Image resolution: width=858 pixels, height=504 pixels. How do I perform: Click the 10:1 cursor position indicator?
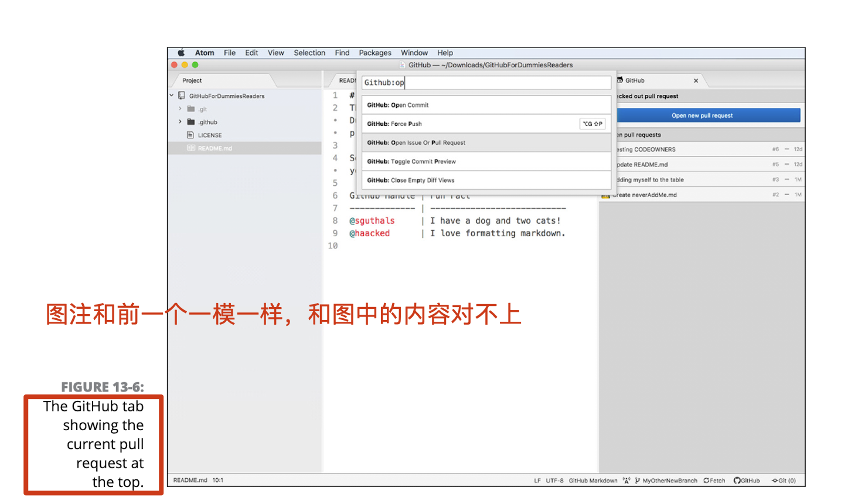[x=218, y=480]
